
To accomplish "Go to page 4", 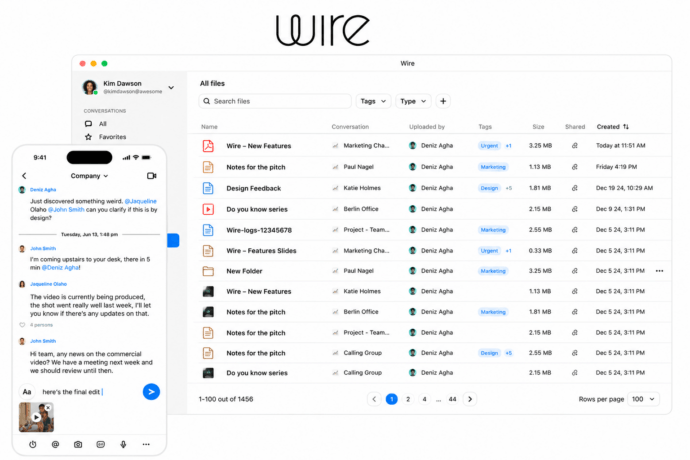I will click(424, 399).
